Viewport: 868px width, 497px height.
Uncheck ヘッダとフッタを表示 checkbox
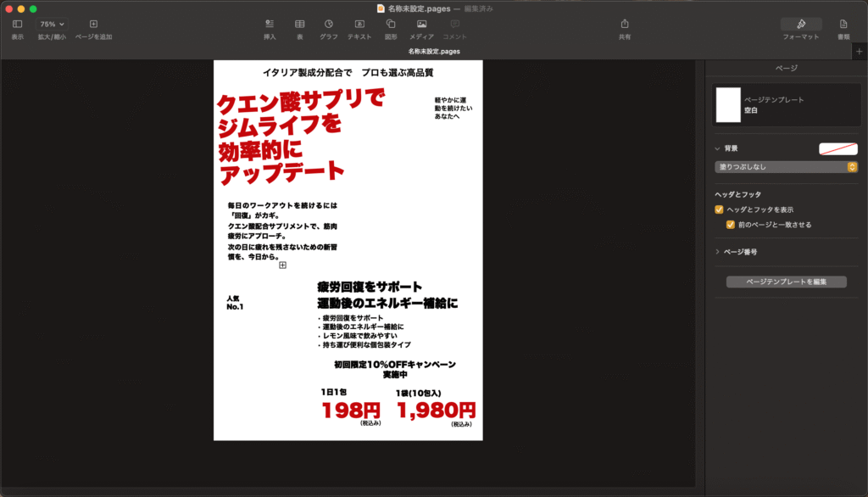pos(719,209)
